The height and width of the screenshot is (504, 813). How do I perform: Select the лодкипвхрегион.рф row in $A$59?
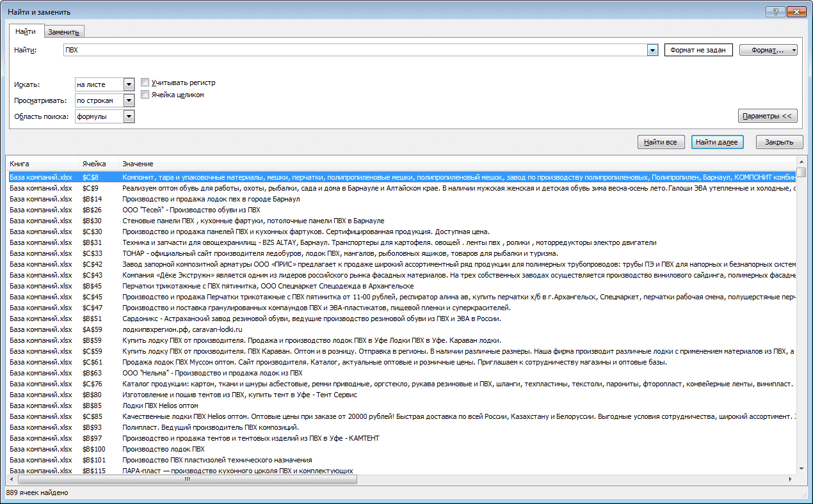pyautogui.click(x=402, y=329)
